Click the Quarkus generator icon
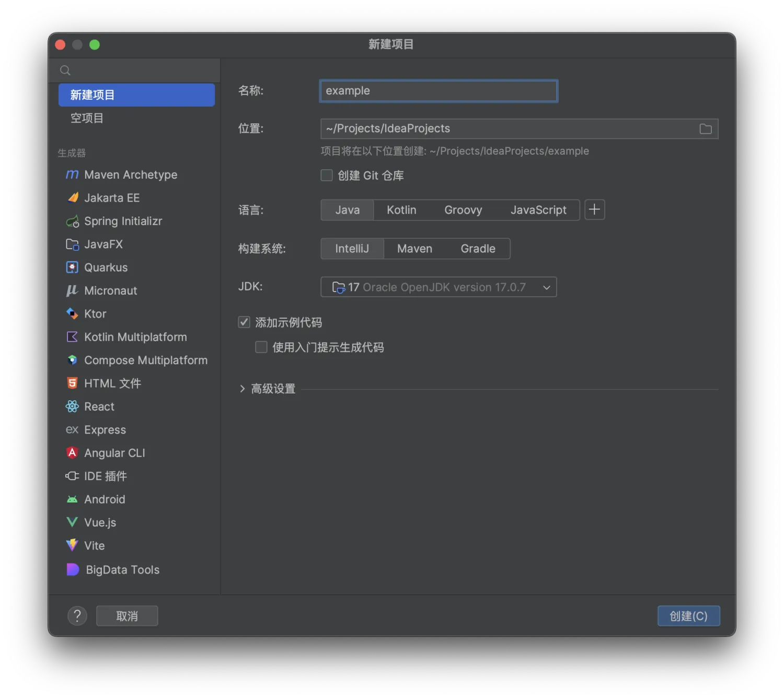 point(72,267)
